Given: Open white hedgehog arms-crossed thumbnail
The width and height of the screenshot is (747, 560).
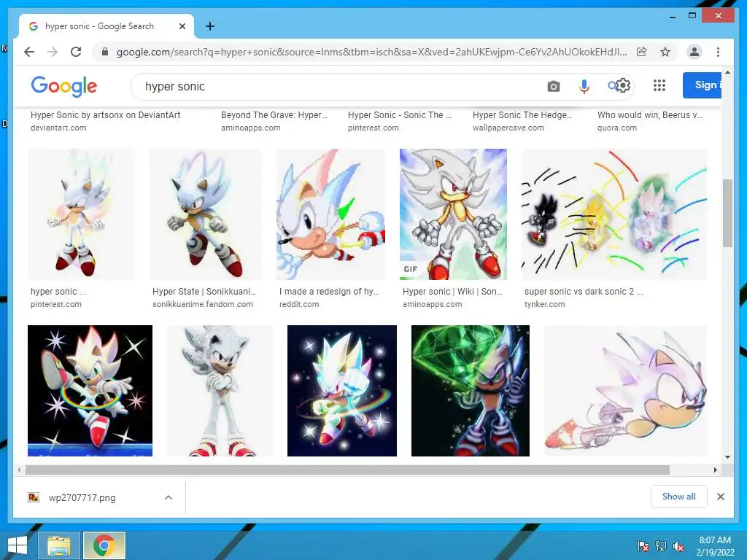Looking at the screenshot, I should pyautogui.click(x=220, y=391).
